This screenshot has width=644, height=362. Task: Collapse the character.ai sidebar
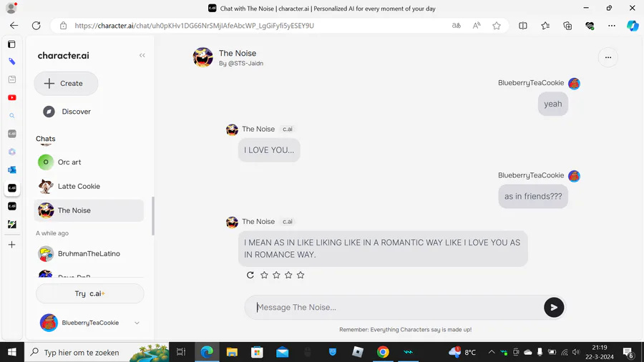pos(142,55)
